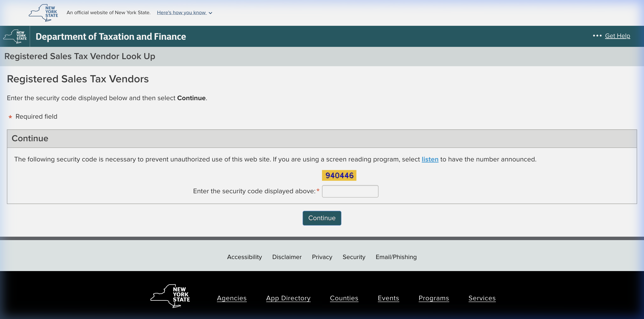Click the 'Continue' section header bar
Image resolution: width=644 pixels, height=319 pixels.
click(x=322, y=138)
